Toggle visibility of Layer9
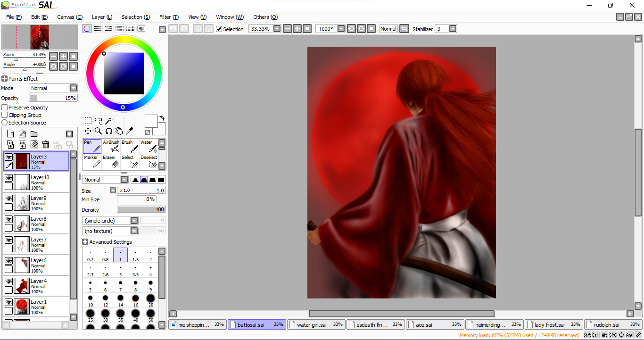Viewport: 644px width, 340px height. point(8,199)
